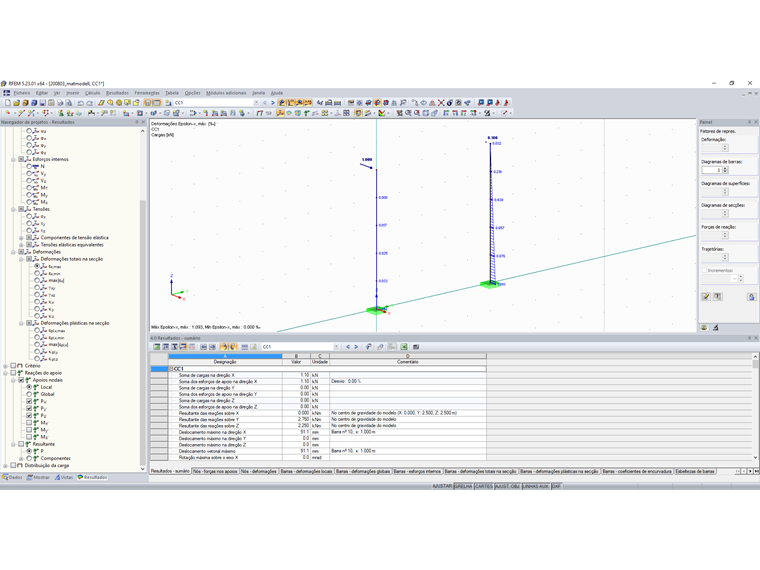This screenshot has height=570, width=760.
Task: Collapse the Reações do apoio tree node
Action: (x=6, y=373)
